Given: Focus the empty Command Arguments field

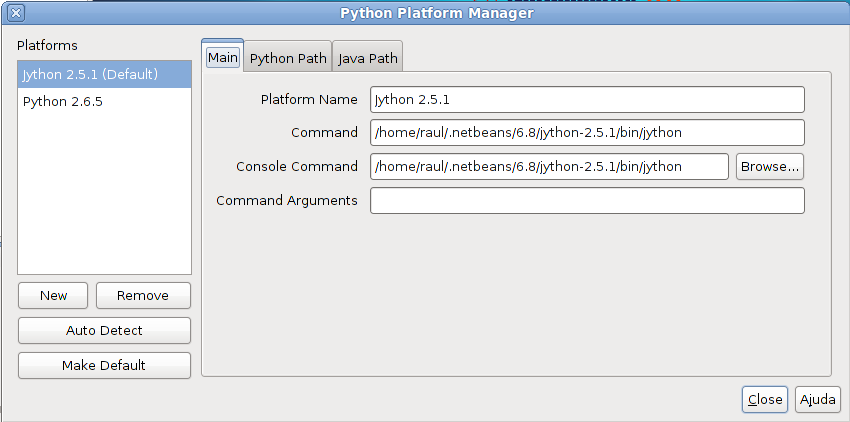Looking at the screenshot, I should 587,200.
